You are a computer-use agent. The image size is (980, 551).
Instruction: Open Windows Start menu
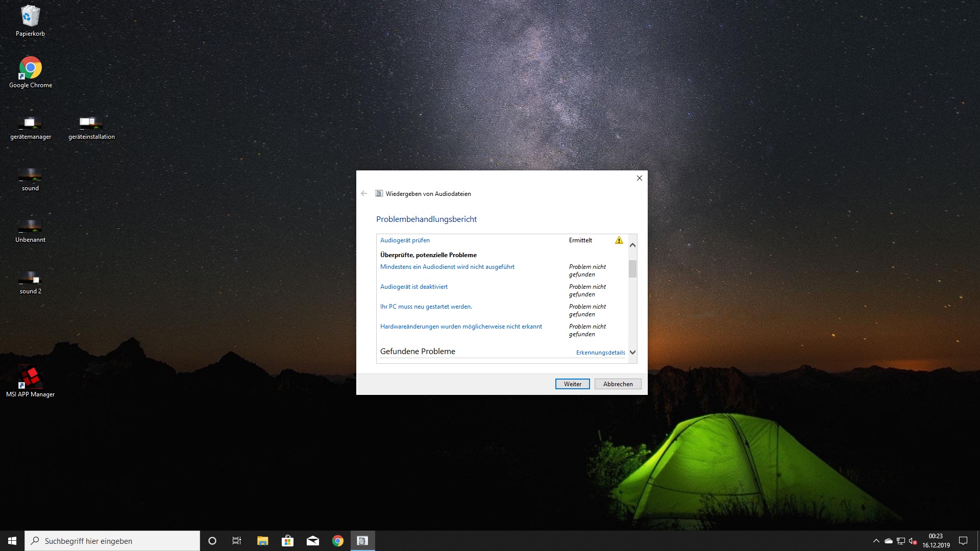click(x=12, y=541)
